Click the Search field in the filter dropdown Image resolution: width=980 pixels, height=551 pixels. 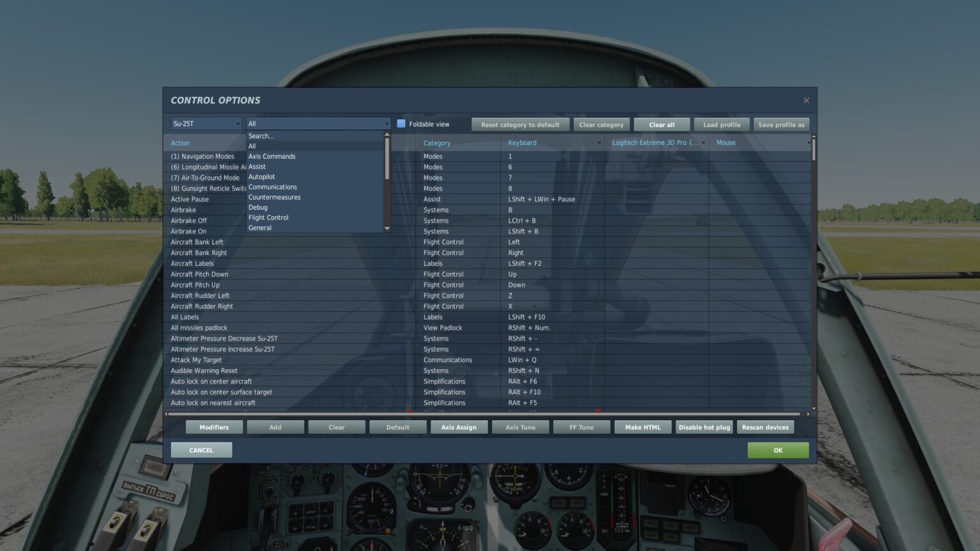pyautogui.click(x=261, y=135)
